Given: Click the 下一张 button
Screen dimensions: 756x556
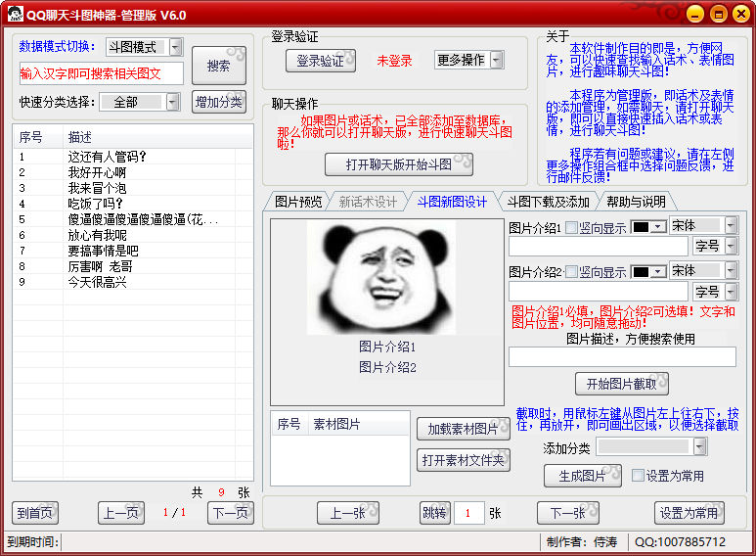Looking at the screenshot, I should coord(568,513).
